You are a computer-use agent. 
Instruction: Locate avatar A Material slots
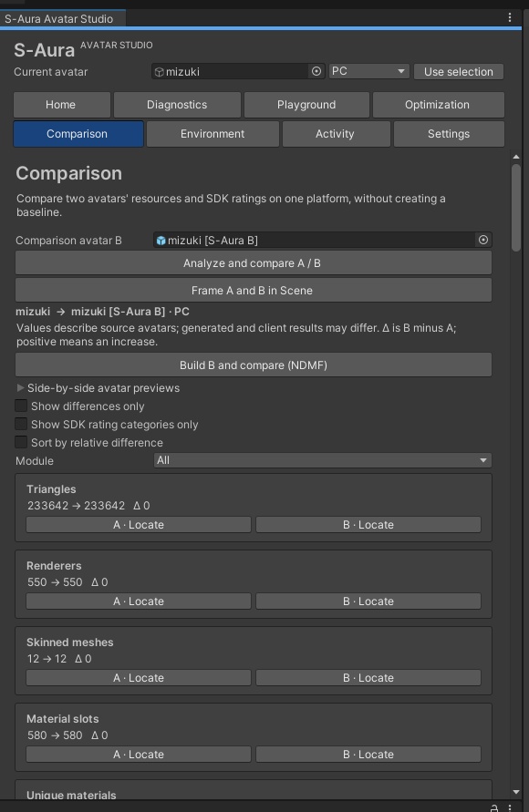pos(139,755)
